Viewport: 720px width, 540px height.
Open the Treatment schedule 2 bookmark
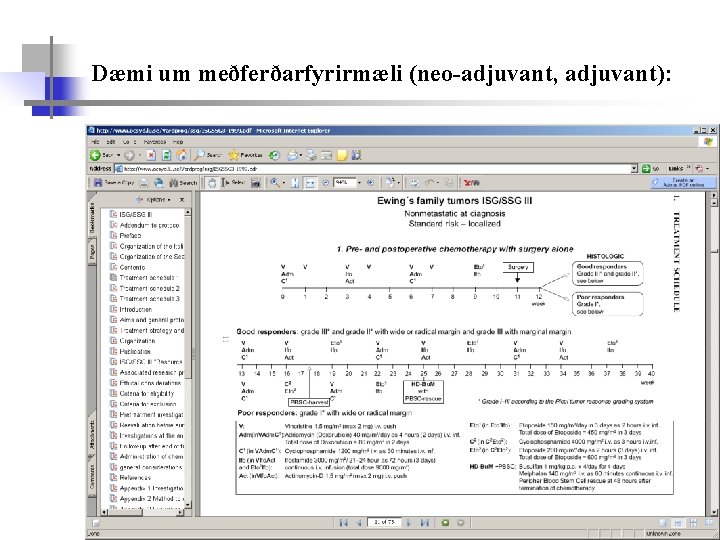(x=145, y=288)
